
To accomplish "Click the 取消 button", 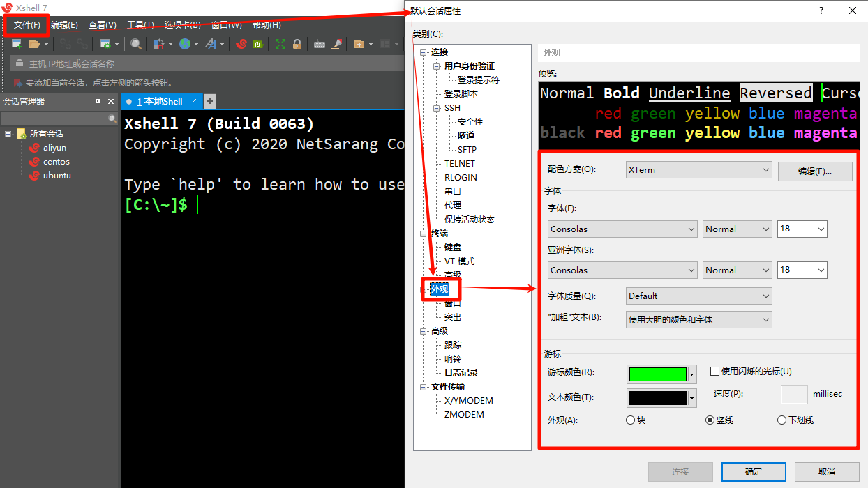I will pyautogui.click(x=827, y=472).
